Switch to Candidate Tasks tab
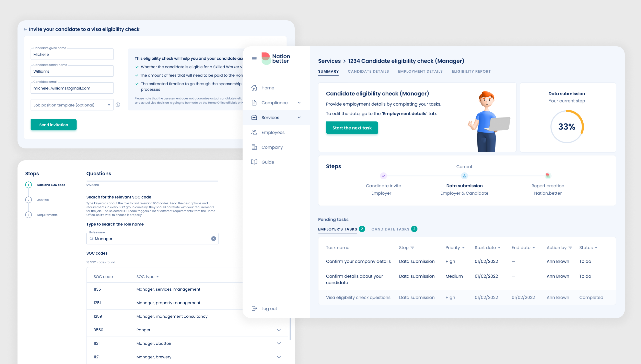 [390, 229]
